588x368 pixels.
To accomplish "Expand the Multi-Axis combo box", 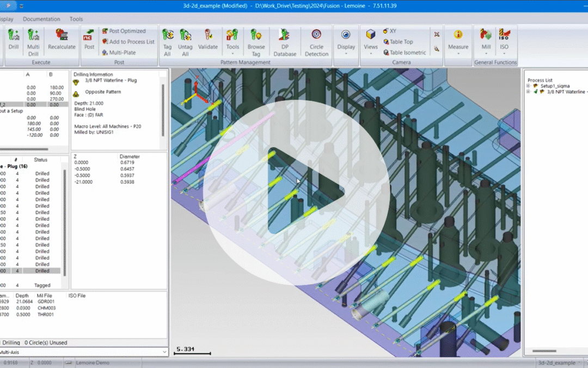I will [164, 353].
